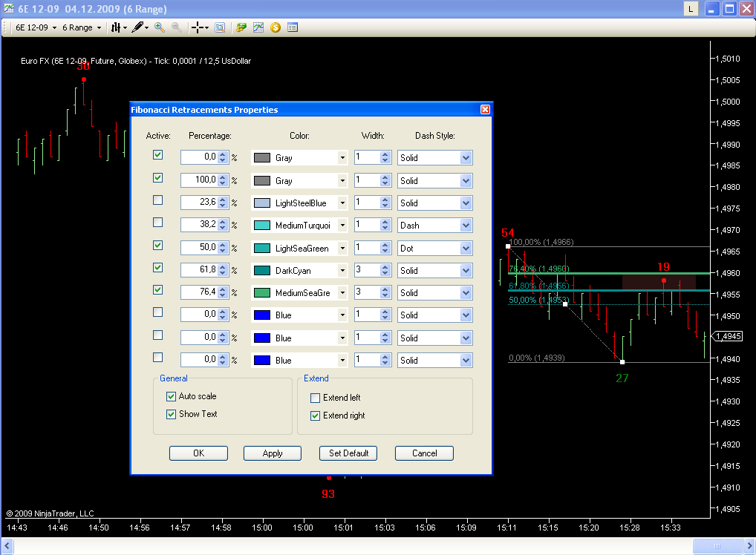Click the L link button in title bar
Image resolution: width=756 pixels, height=555 pixels.
[691, 9]
